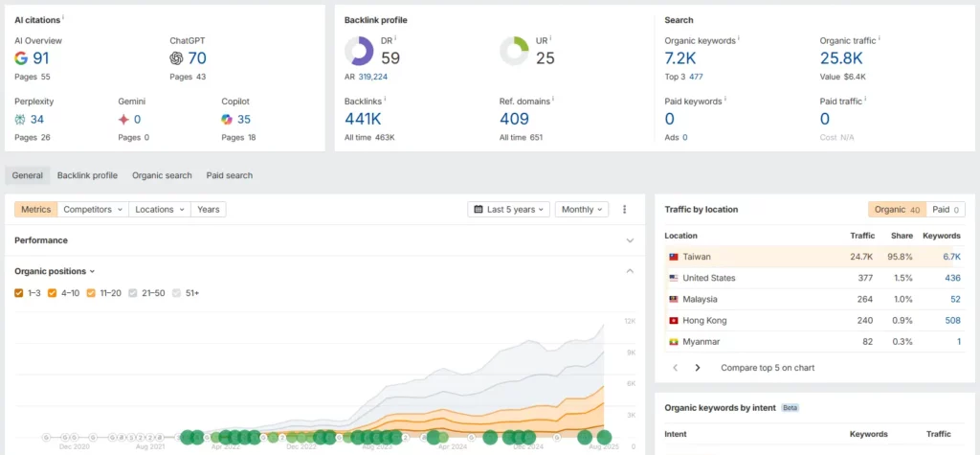Click the Taiwan 95.8% share value

pyautogui.click(x=900, y=257)
